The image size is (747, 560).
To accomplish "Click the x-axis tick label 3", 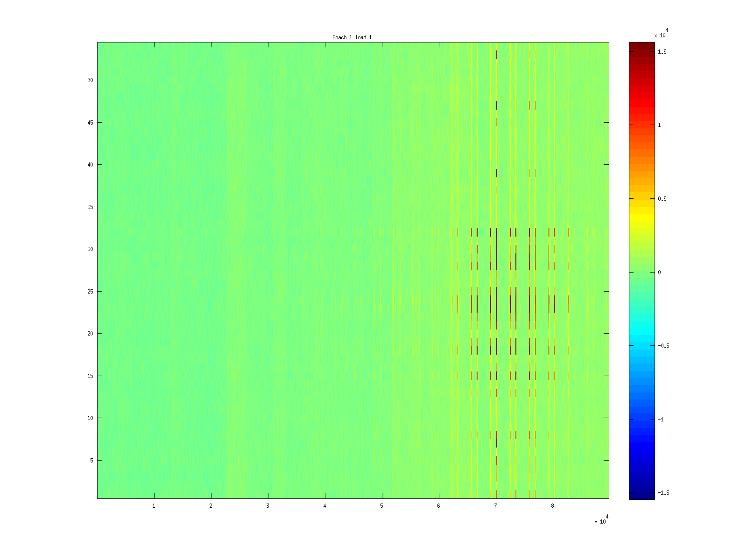I will [x=268, y=506].
